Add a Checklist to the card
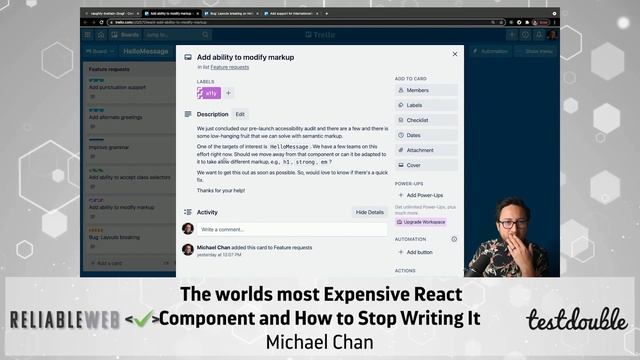Viewport: 640px width, 360px height. pyautogui.click(x=426, y=120)
